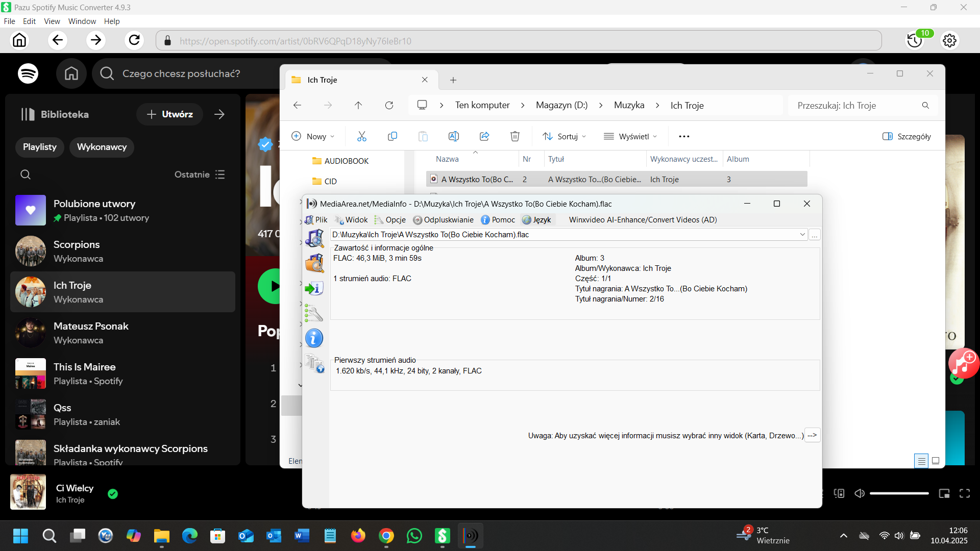Cut selected file in Explorer toolbar
This screenshot has height=551, width=980.
click(362, 136)
